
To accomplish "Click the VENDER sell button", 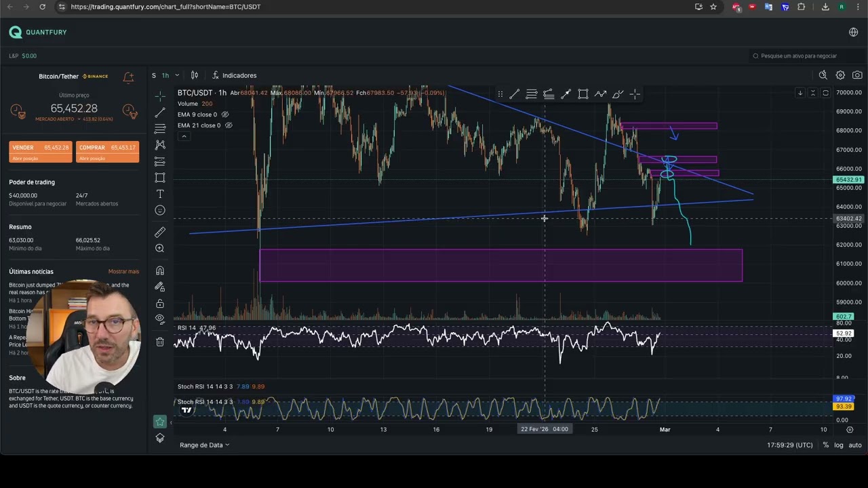I will (41, 152).
